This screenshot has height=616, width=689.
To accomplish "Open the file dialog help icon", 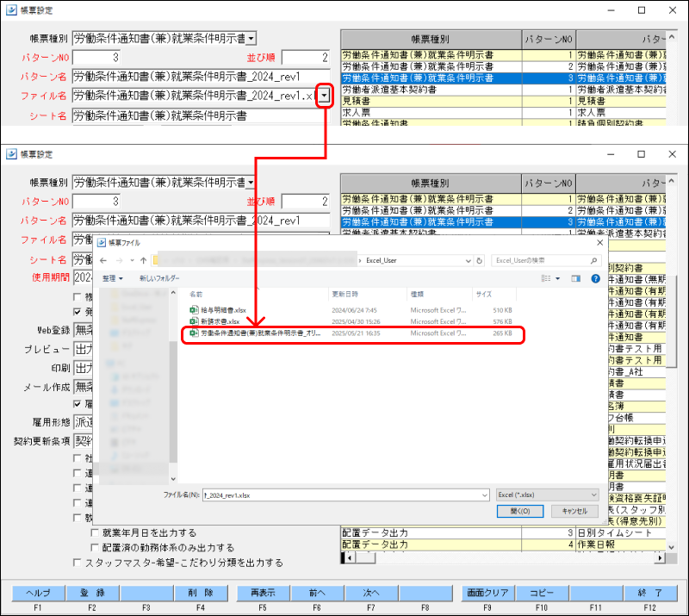I will [595, 278].
